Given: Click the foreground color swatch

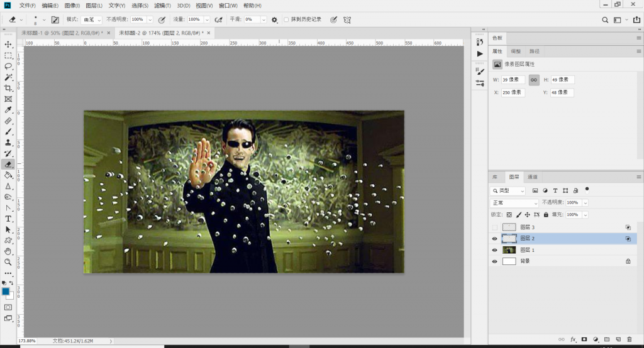Looking at the screenshot, I should click(x=6, y=291).
